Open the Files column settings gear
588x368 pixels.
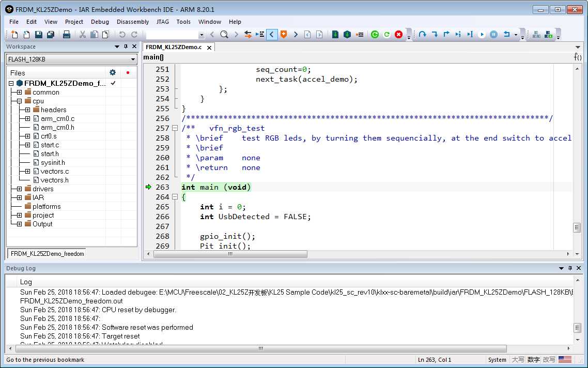coord(113,72)
